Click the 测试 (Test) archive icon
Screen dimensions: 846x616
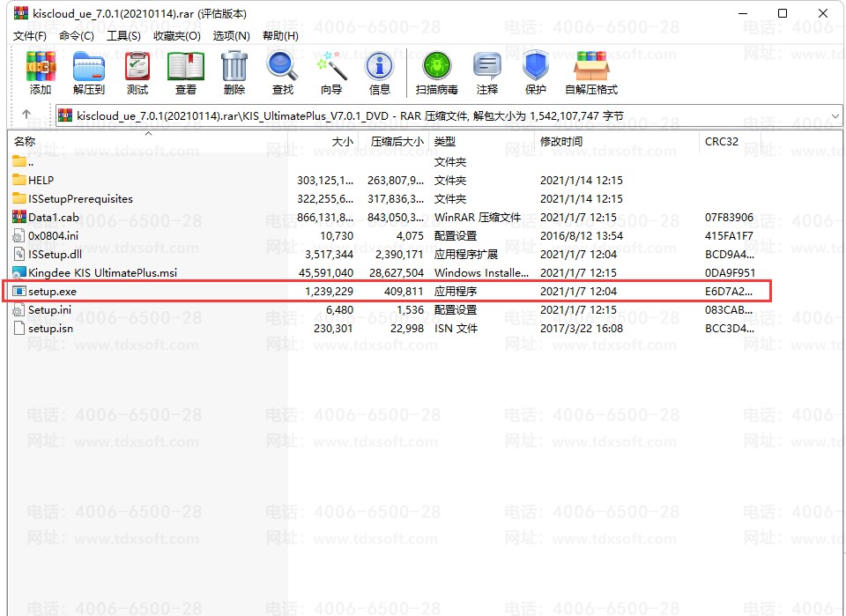[x=137, y=72]
